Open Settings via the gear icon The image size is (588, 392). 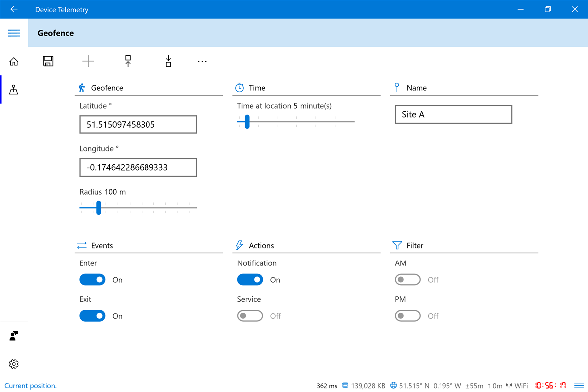tap(14, 364)
